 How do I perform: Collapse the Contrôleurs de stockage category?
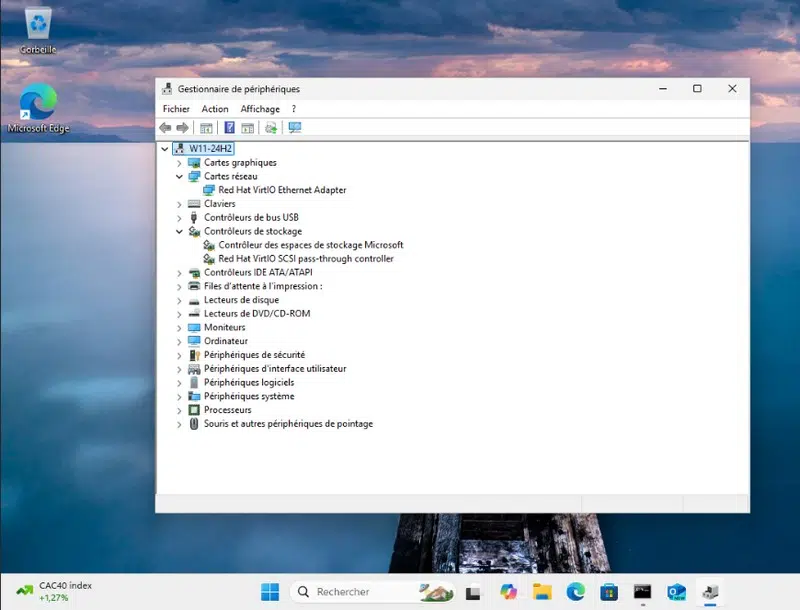pyautogui.click(x=180, y=231)
